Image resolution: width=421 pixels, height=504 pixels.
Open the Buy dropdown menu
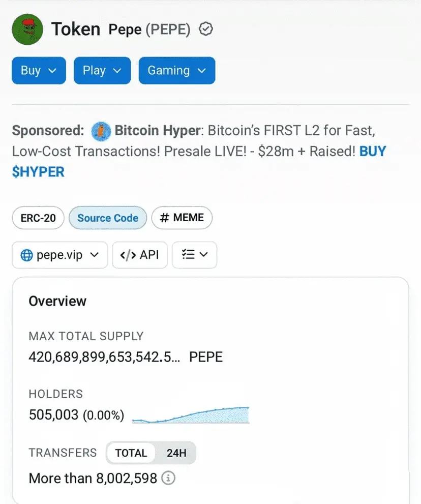pos(39,70)
